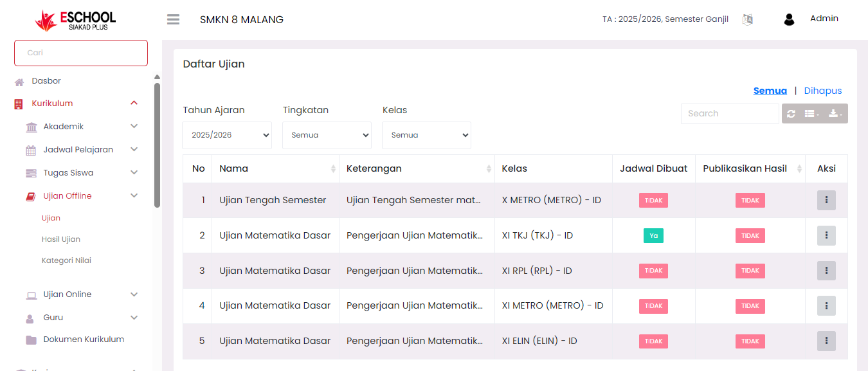The image size is (868, 371).
Task: Click the table Search input field
Action: (x=729, y=114)
